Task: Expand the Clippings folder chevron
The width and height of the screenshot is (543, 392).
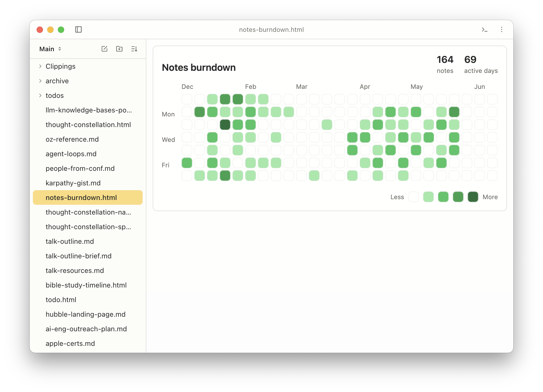Action: tap(40, 66)
